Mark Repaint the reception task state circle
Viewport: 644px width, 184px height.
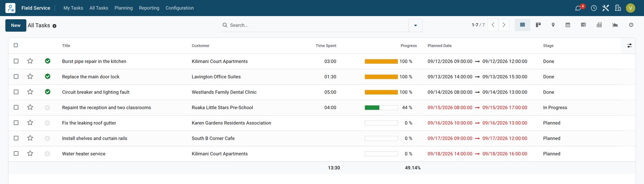click(x=47, y=108)
